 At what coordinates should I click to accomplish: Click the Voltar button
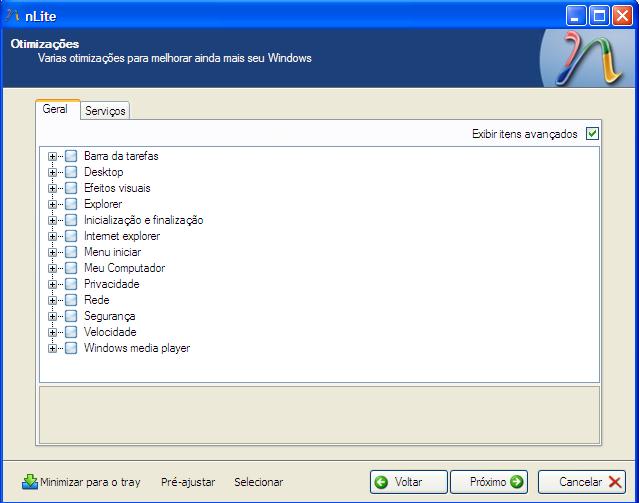pyautogui.click(x=408, y=482)
